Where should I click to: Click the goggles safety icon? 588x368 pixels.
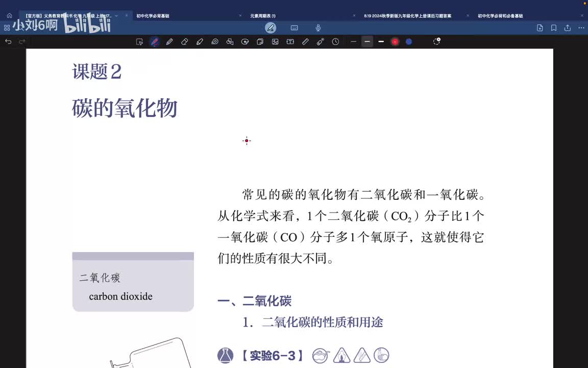coord(321,355)
